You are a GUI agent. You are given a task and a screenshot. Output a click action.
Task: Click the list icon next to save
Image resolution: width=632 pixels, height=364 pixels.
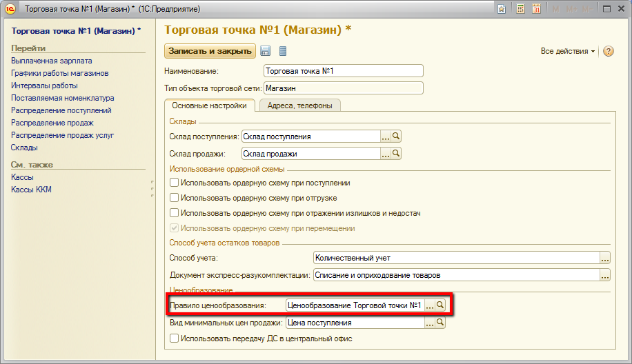tap(283, 52)
